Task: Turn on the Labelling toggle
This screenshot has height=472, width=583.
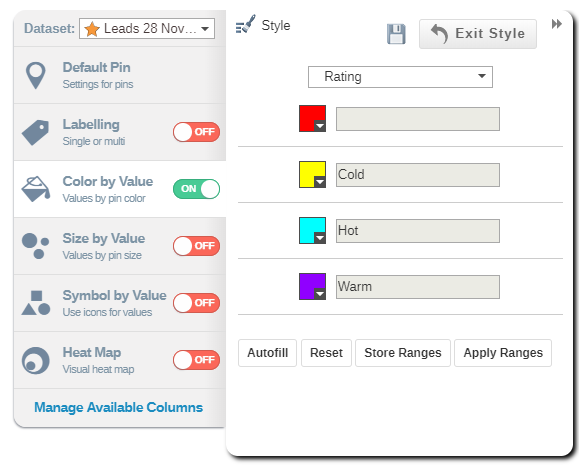Action: click(x=196, y=132)
